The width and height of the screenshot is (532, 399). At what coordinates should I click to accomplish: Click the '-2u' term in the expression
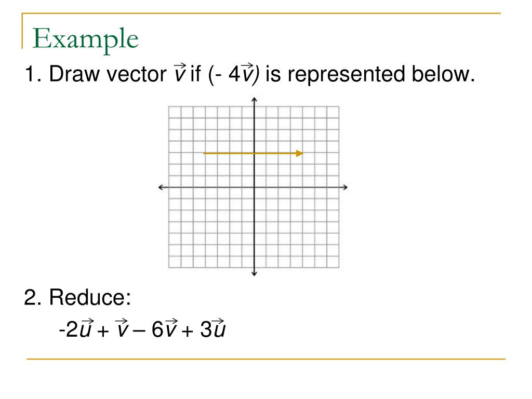point(76,328)
